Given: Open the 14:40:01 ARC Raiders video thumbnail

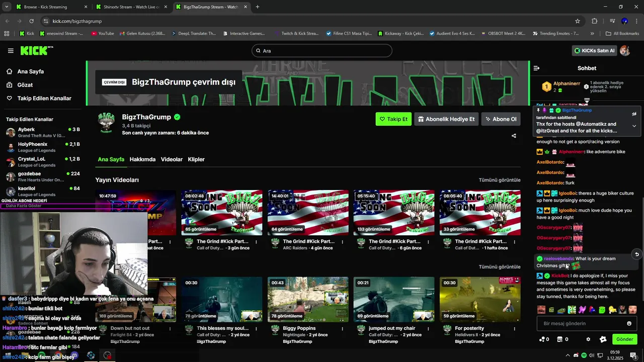Looking at the screenshot, I should (x=308, y=213).
